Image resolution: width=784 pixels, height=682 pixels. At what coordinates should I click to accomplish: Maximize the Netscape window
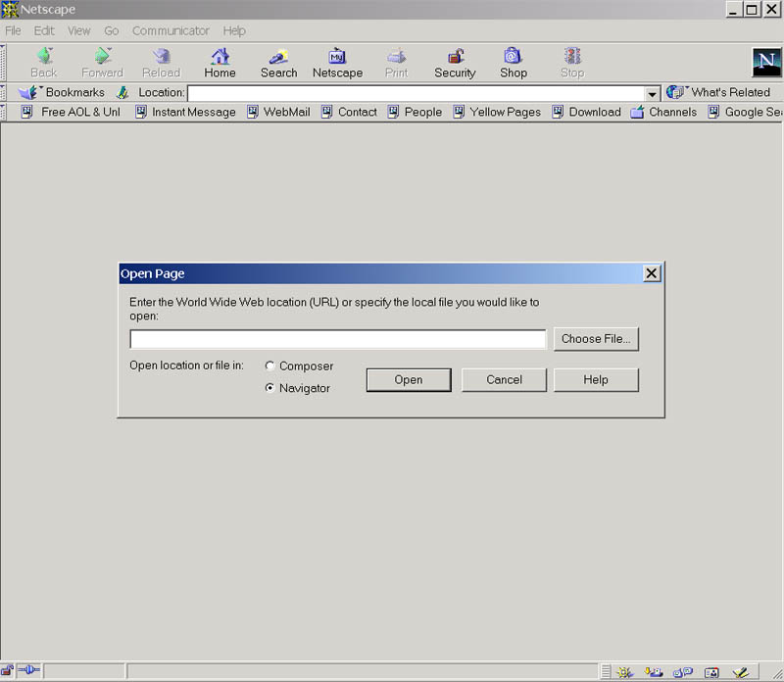(752, 9)
